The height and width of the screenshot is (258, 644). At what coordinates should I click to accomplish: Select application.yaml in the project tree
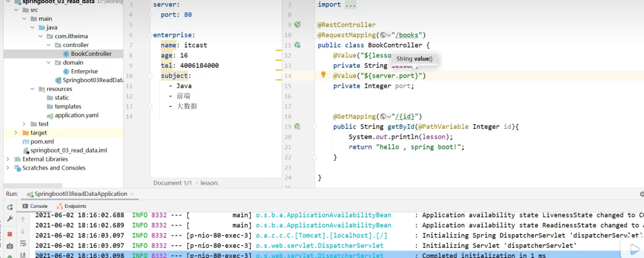point(76,116)
